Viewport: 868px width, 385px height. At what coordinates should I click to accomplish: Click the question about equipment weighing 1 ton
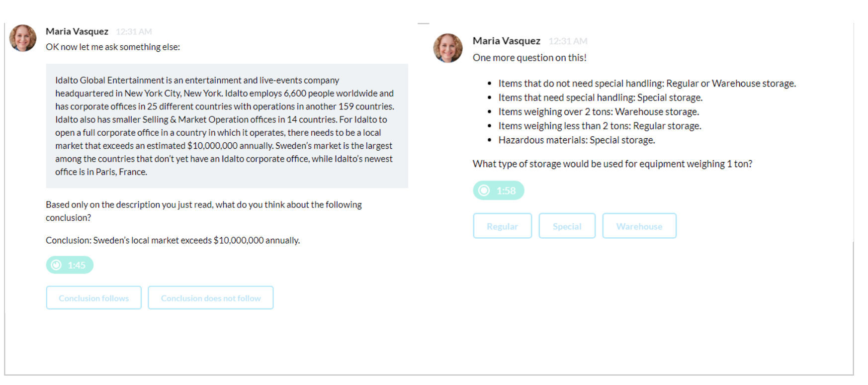(x=612, y=164)
